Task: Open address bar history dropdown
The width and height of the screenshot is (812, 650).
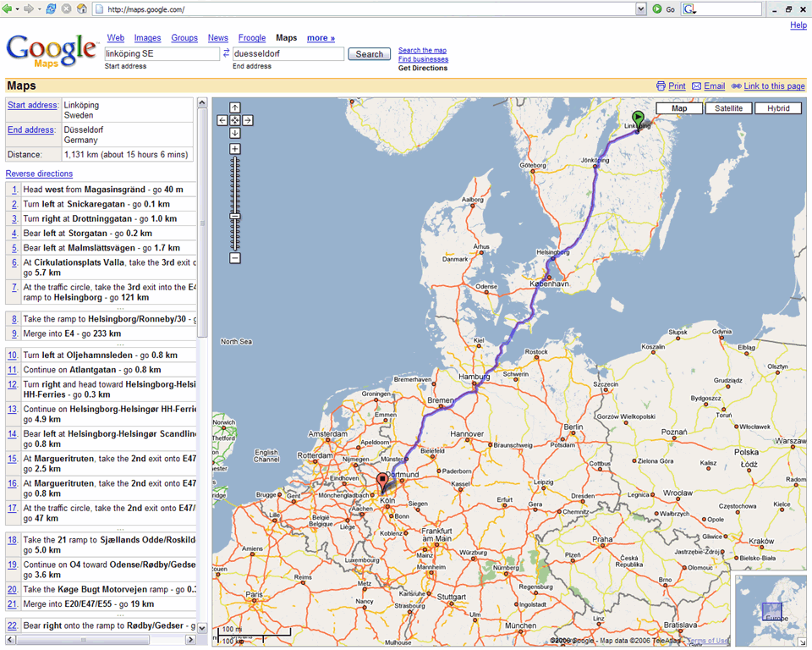Action: [641, 8]
